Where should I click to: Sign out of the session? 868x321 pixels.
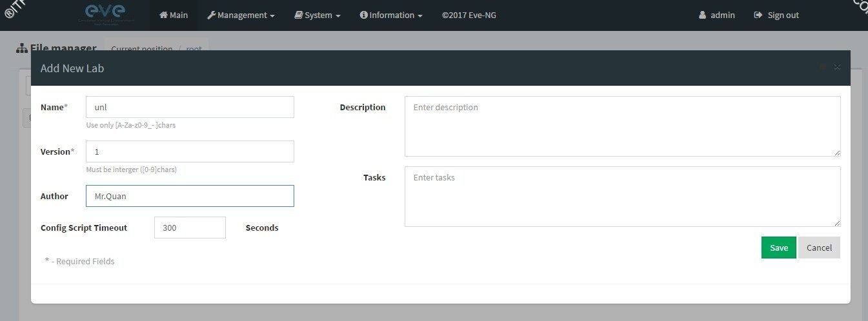776,15
